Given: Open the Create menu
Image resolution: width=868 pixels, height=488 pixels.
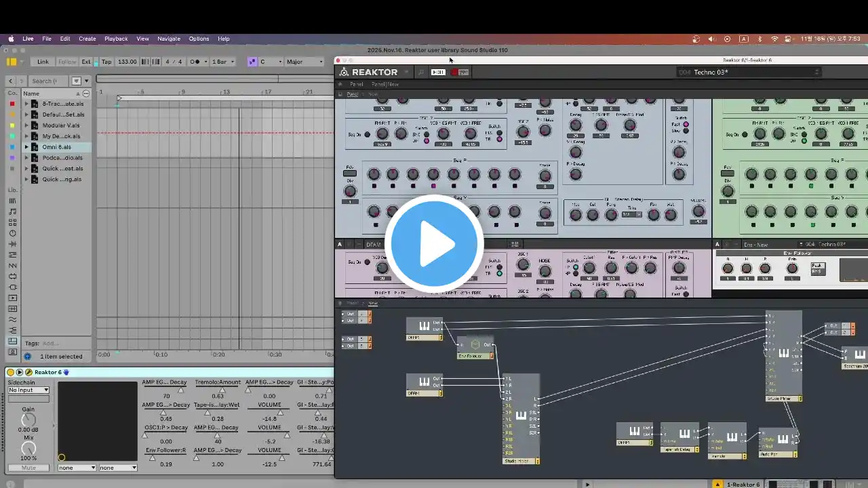Looking at the screenshot, I should [87, 39].
